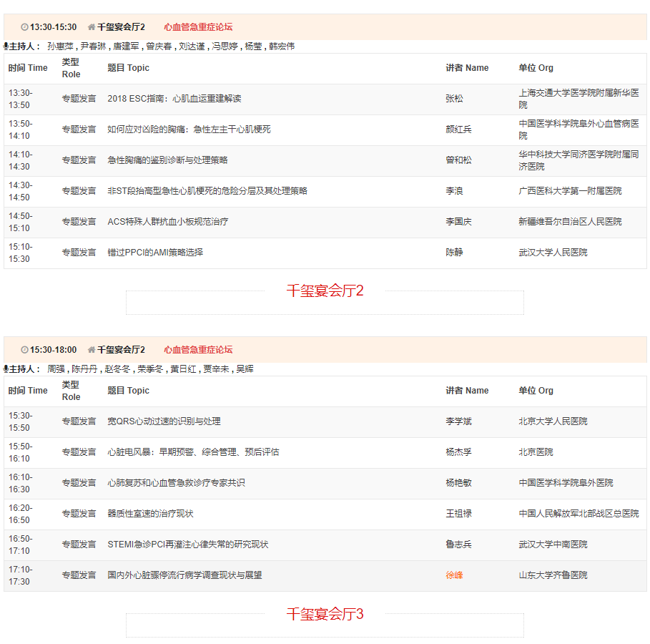Click the red heading 千玺宴会厅3

coord(325,614)
